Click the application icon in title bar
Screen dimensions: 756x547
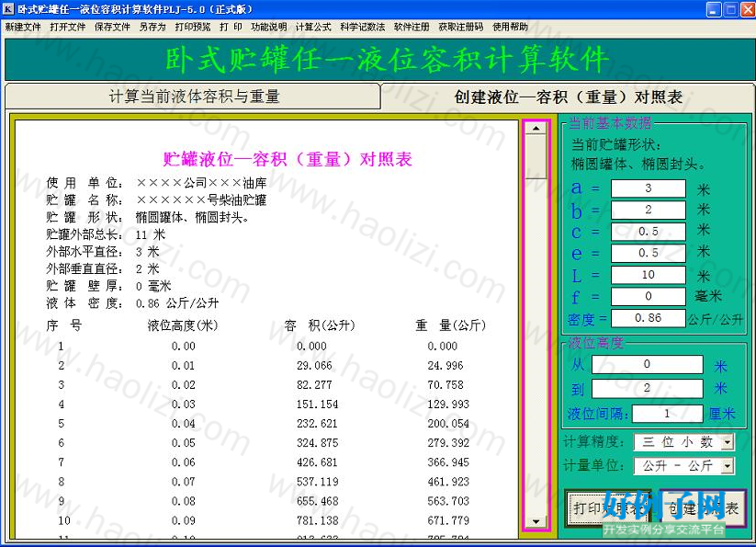[x=8, y=8]
